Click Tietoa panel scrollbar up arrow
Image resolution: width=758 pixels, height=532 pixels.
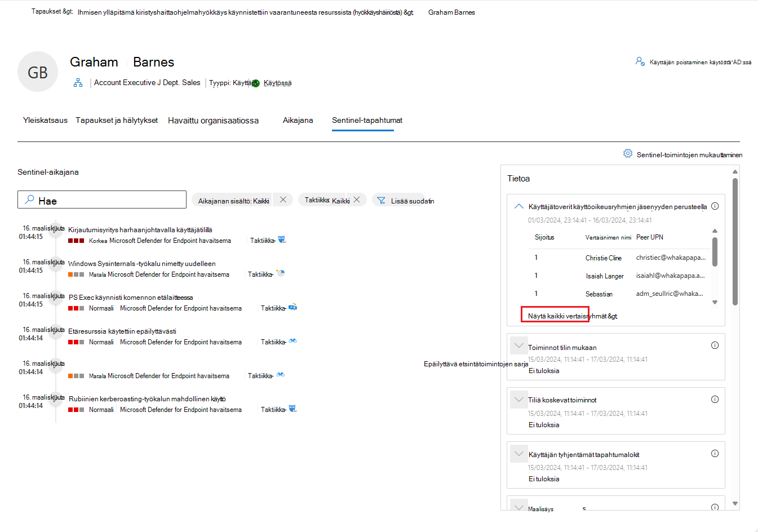tap(735, 171)
